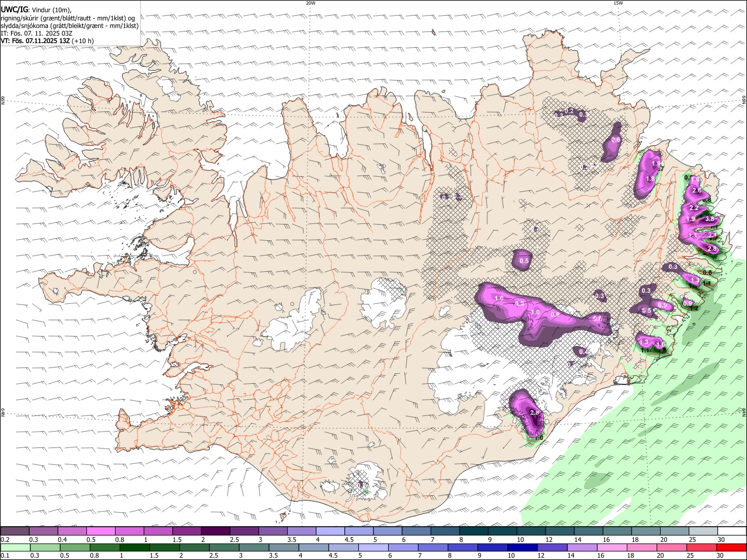Select the bright red lower swatch at 30

pos(731,548)
